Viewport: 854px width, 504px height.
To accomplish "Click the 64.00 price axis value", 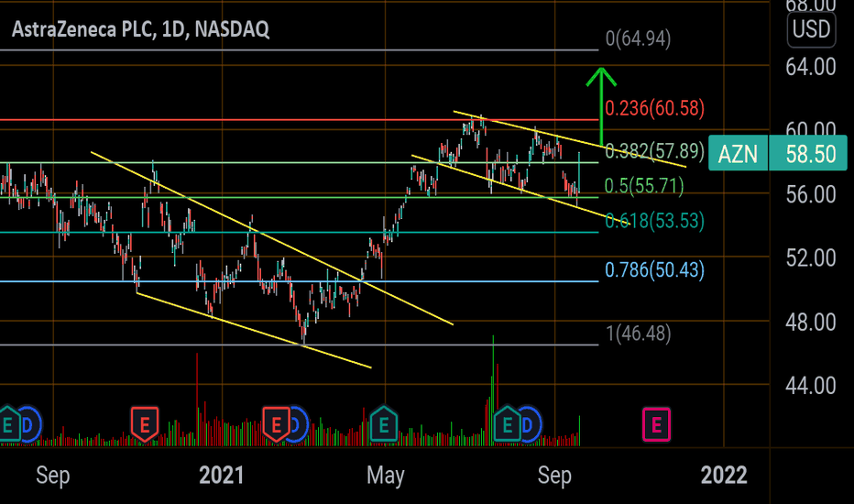I will [810, 67].
